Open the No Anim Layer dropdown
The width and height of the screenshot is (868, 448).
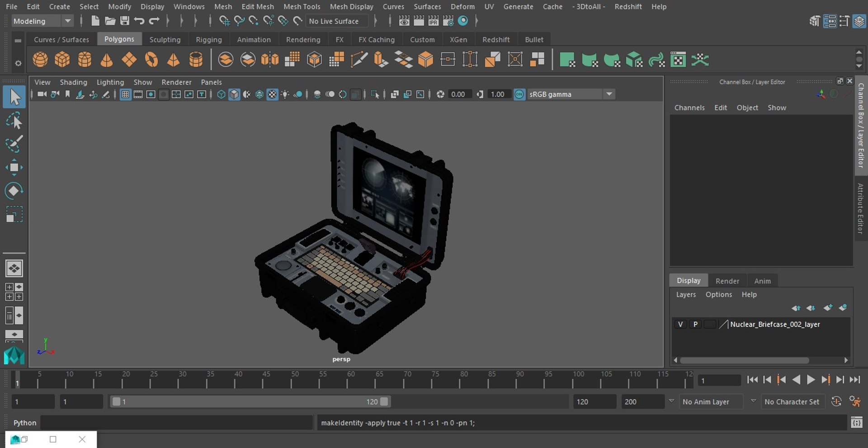tap(712, 401)
